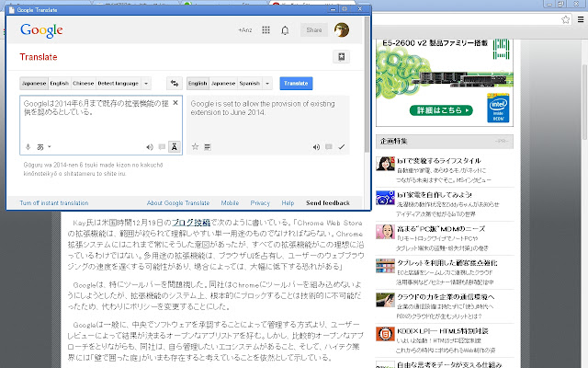Click thumbnail beside IoTで変貌するライフスタイル
Image resolution: width=588 pixels, height=368 pixels.
pyautogui.click(x=385, y=164)
